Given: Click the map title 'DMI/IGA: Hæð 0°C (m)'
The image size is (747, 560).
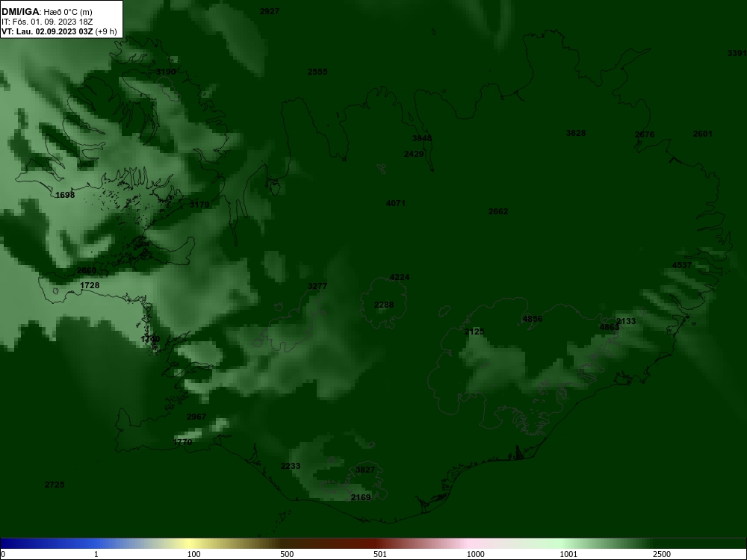Looking at the screenshot, I should click(x=46, y=12).
